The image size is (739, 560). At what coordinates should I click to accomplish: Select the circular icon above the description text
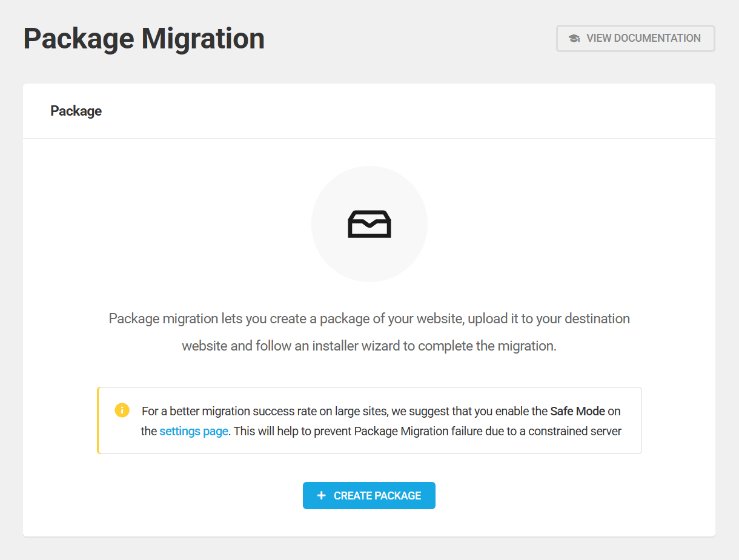point(369,223)
